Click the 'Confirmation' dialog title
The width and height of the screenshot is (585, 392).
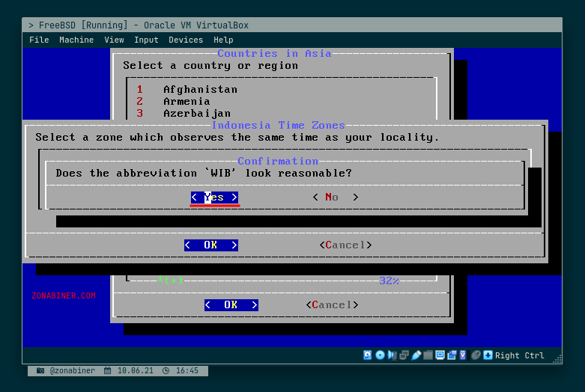point(278,161)
